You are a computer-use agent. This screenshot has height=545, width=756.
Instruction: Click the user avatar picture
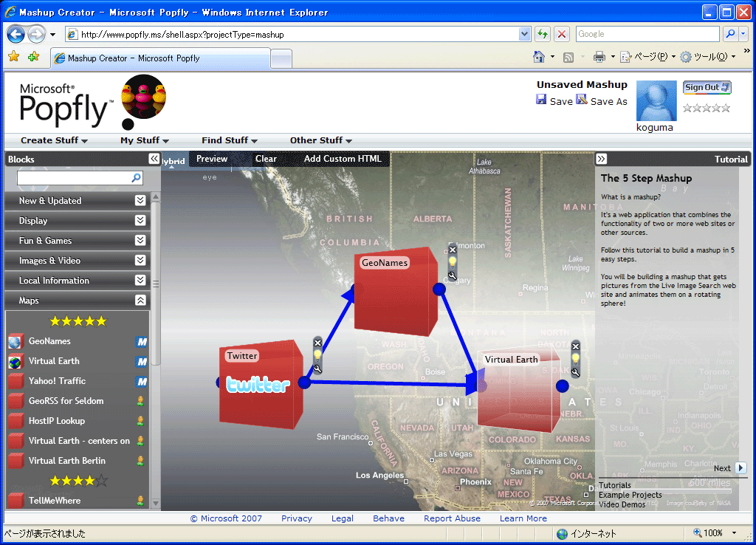656,100
